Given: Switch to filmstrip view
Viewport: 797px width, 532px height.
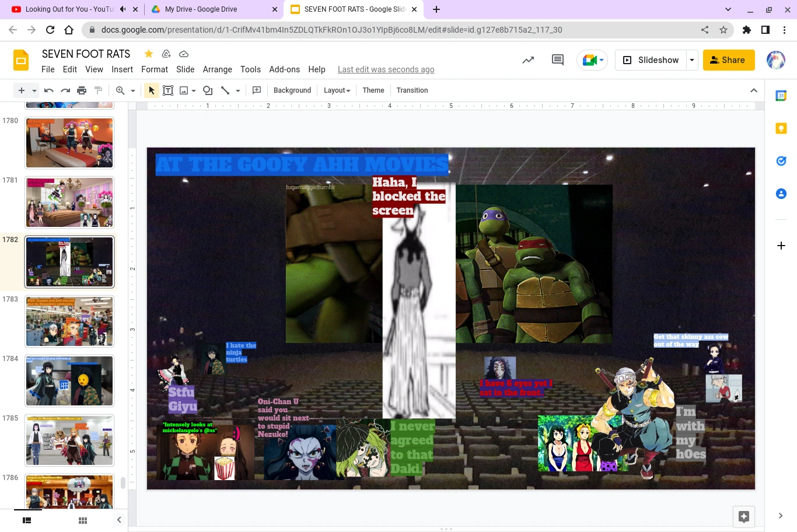Looking at the screenshot, I should click(x=27, y=520).
